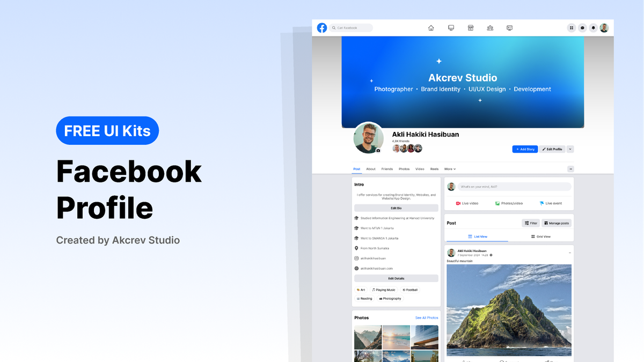Open the mountain island post image
Viewport: 644px width, 362px height.
[x=509, y=310]
